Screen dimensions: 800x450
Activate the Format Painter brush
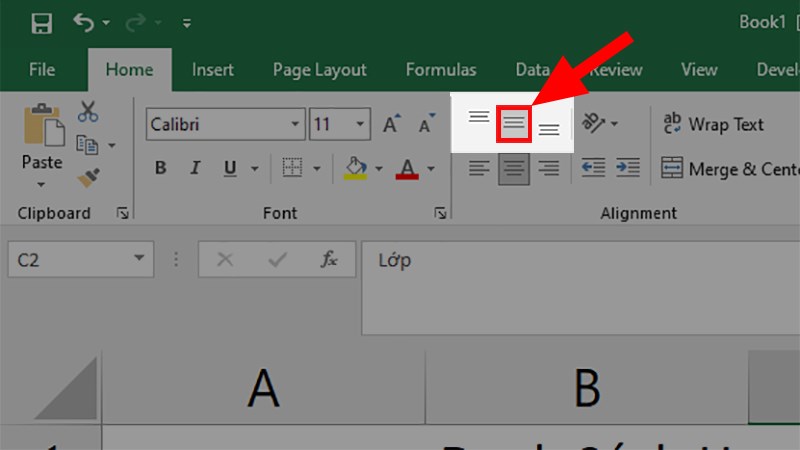tap(89, 178)
